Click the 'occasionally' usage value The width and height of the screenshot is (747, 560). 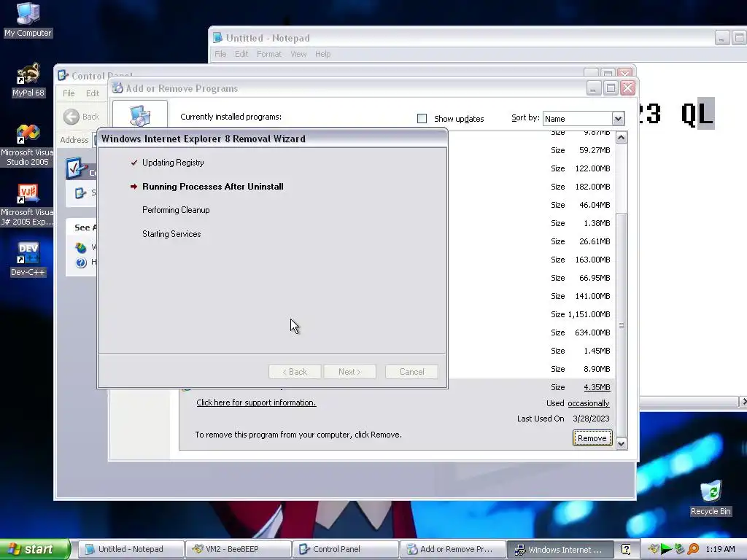tap(589, 403)
